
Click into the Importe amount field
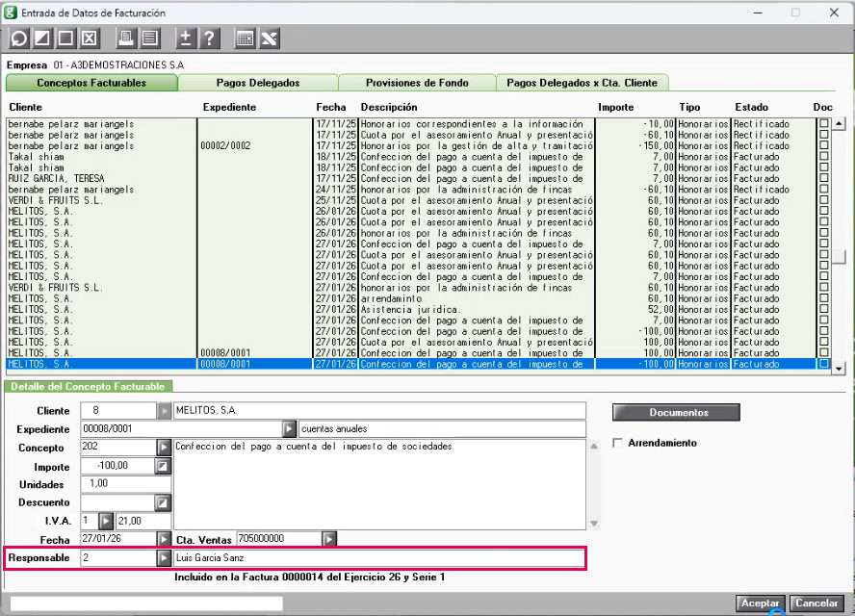[117, 466]
